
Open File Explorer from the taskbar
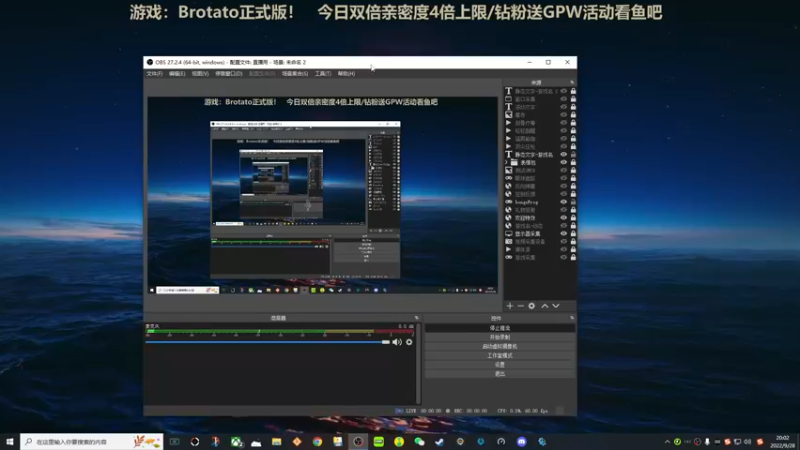pyautogui.click(x=277, y=442)
